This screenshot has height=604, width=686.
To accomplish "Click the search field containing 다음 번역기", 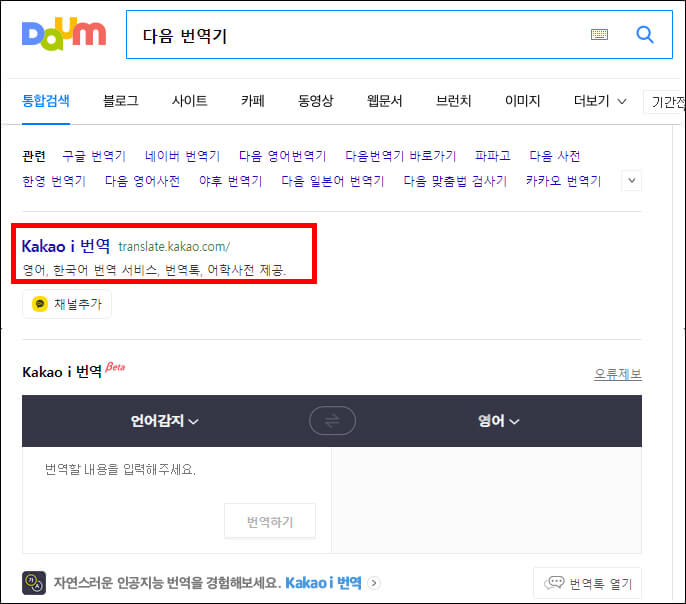I will pos(399,35).
